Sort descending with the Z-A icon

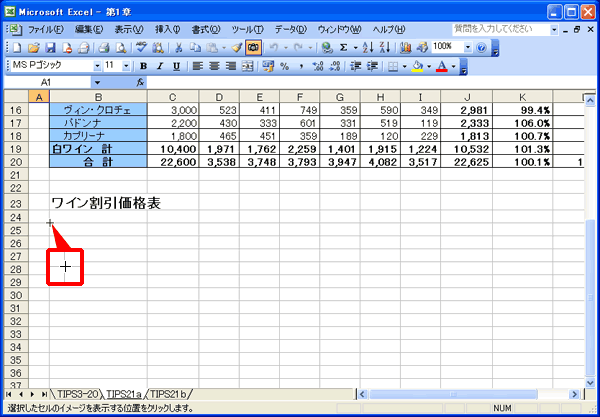(385, 47)
